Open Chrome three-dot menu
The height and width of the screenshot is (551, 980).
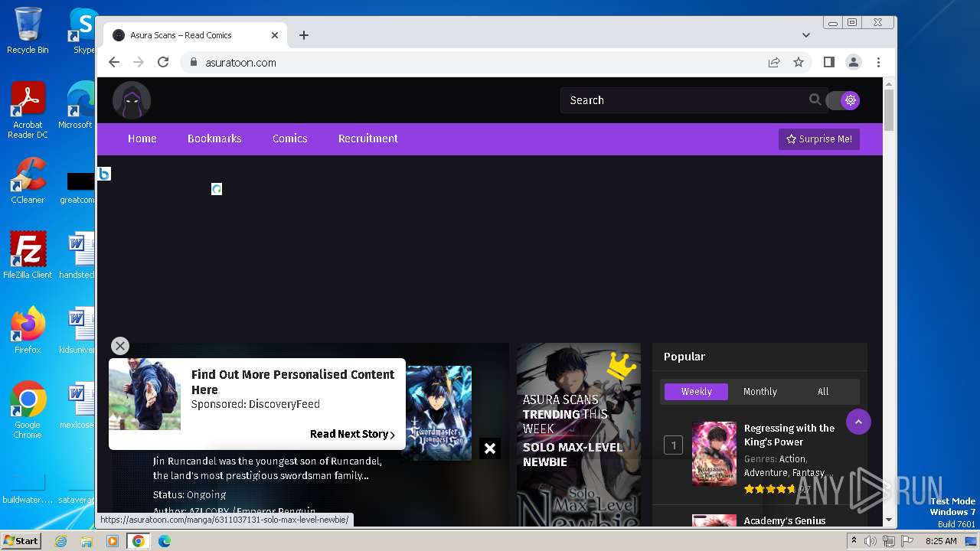tap(878, 63)
